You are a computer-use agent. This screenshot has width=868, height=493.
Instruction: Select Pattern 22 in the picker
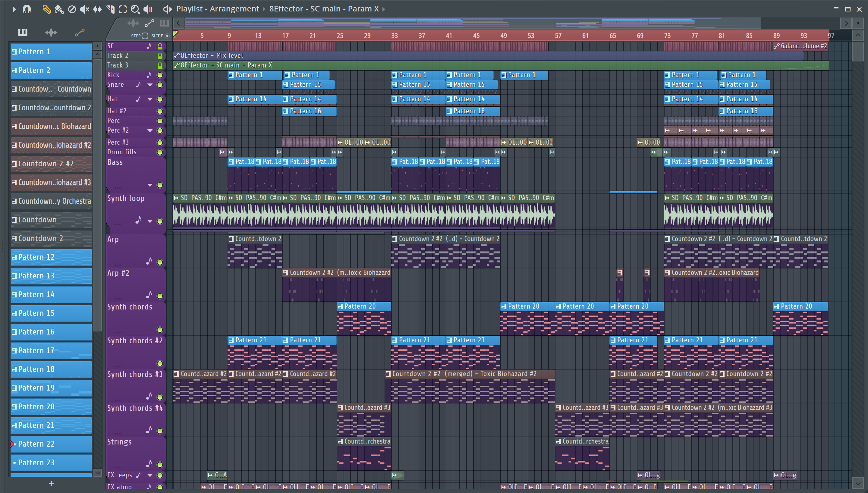tap(51, 444)
